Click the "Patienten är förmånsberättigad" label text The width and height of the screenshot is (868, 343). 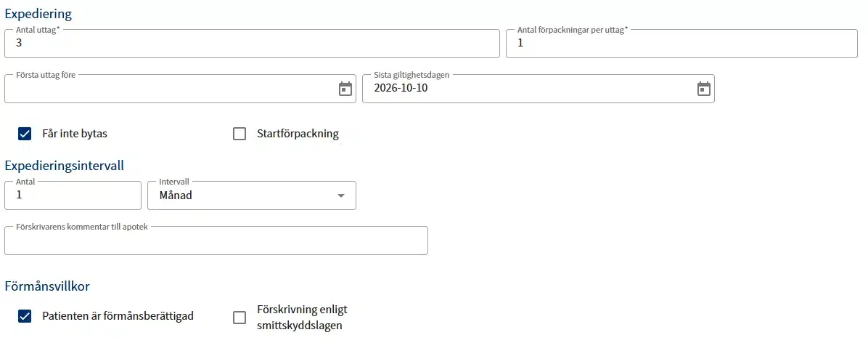point(118,316)
